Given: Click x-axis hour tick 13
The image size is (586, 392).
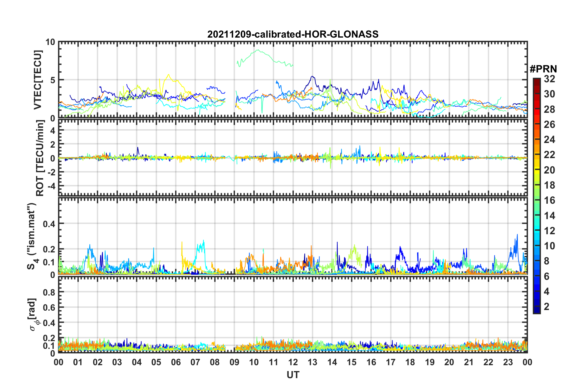Looking at the screenshot, I should (312, 362).
